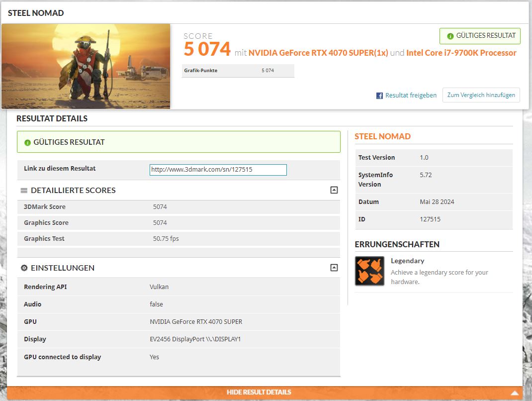The image size is (532, 401).
Task: Click the Datum value Mai 28 2024
Action: (x=437, y=201)
